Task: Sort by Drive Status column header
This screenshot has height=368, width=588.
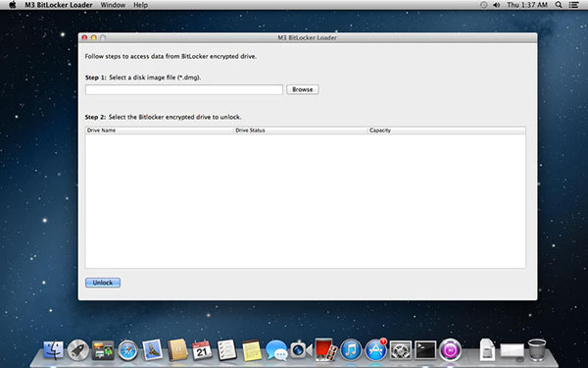Action: [x=301, y=131]
